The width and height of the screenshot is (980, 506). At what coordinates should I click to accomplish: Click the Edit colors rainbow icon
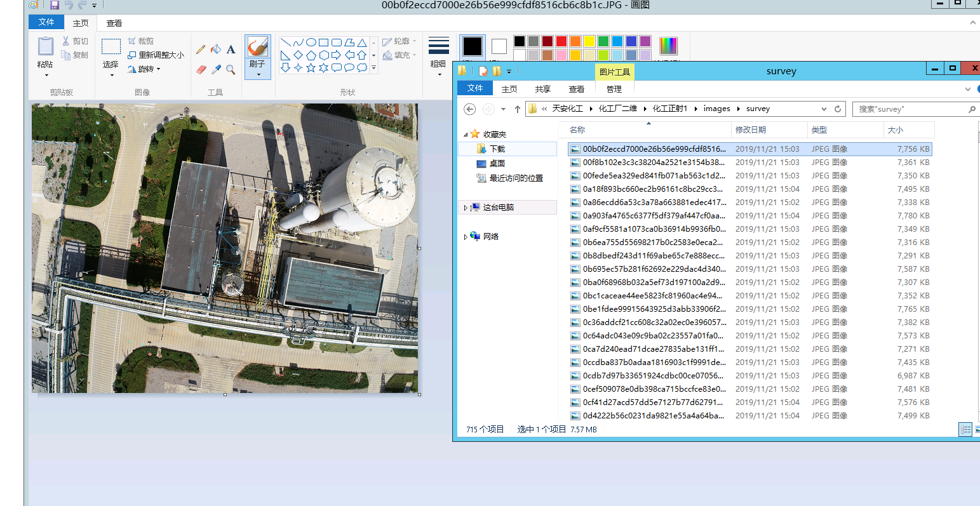click(x=668, y=46)
